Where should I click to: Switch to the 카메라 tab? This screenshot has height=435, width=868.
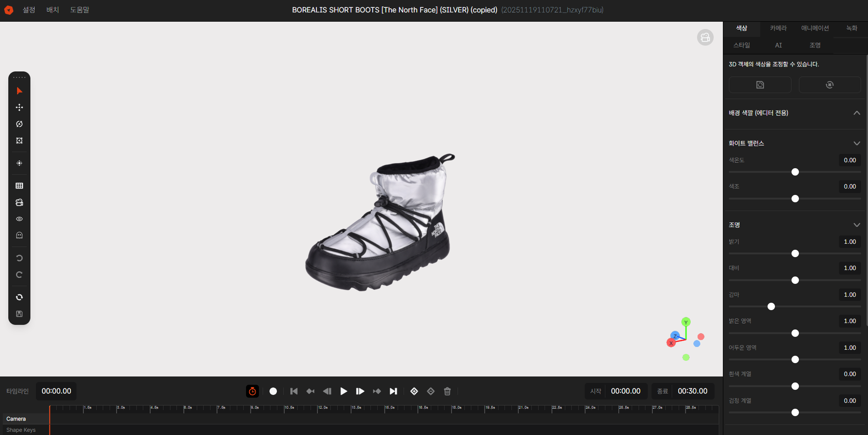pyautogui.click(x=778, y=28)
